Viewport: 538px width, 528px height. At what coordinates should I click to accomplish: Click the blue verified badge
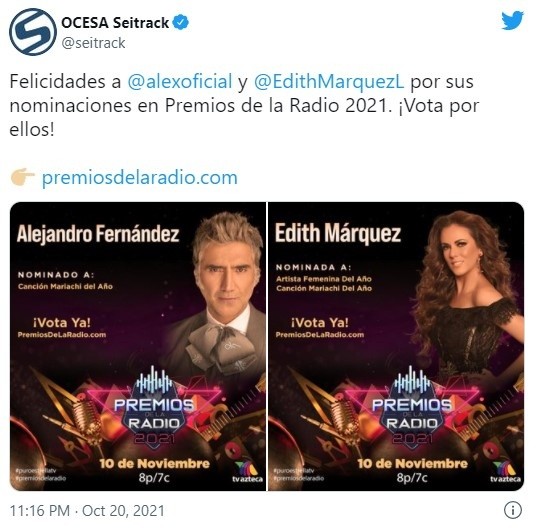coord(180,23)
